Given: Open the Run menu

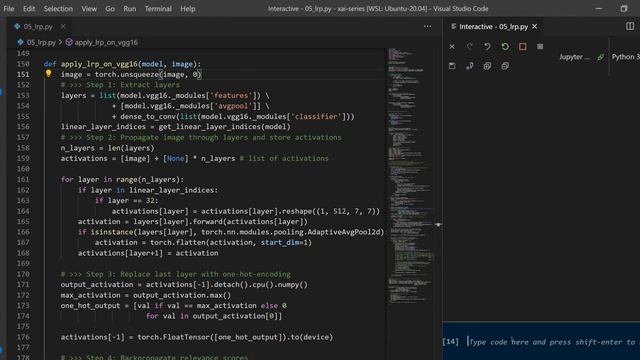Looking at the screenshot, I should 129,9.
